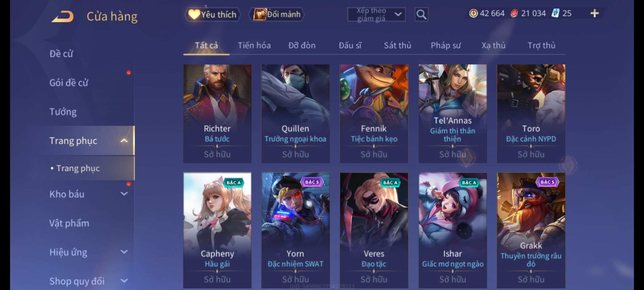Expand the Hiệu ứng section
Screen dimensions: 644x290
pos(124,252)
